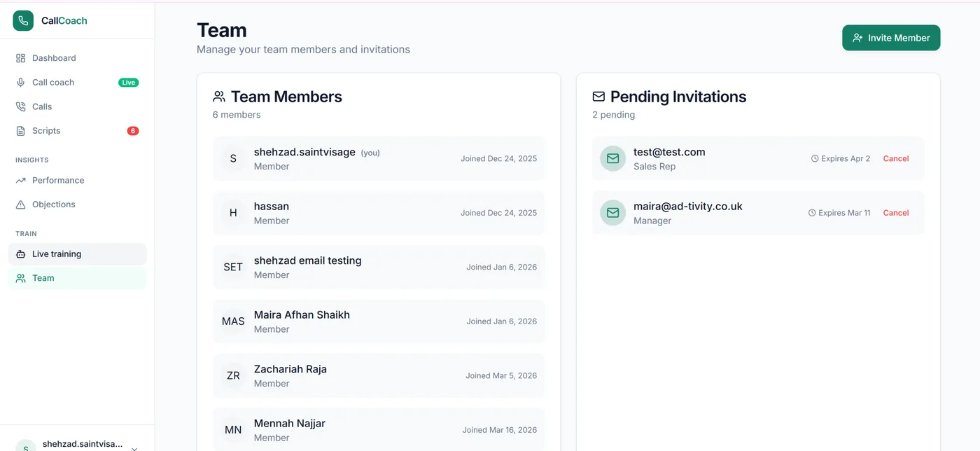Screen dimensions: 980x451
Task: Click the 6 members count text
Action: click(237, 115)
